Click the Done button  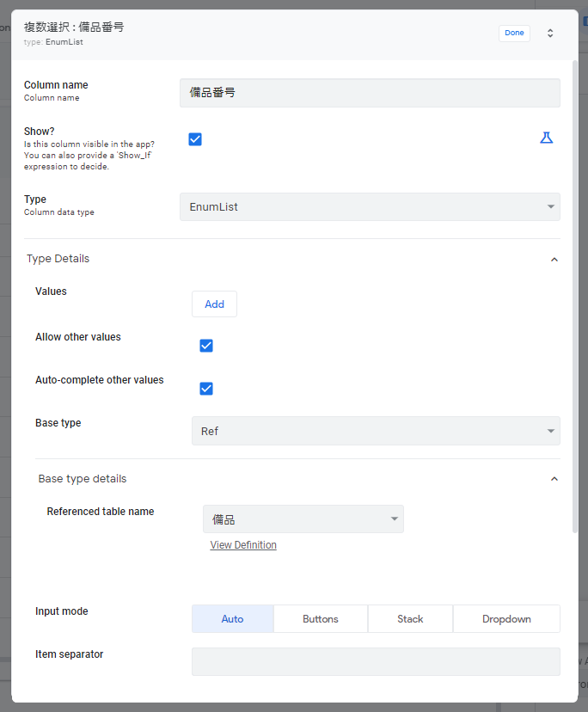tap(514, 33)
